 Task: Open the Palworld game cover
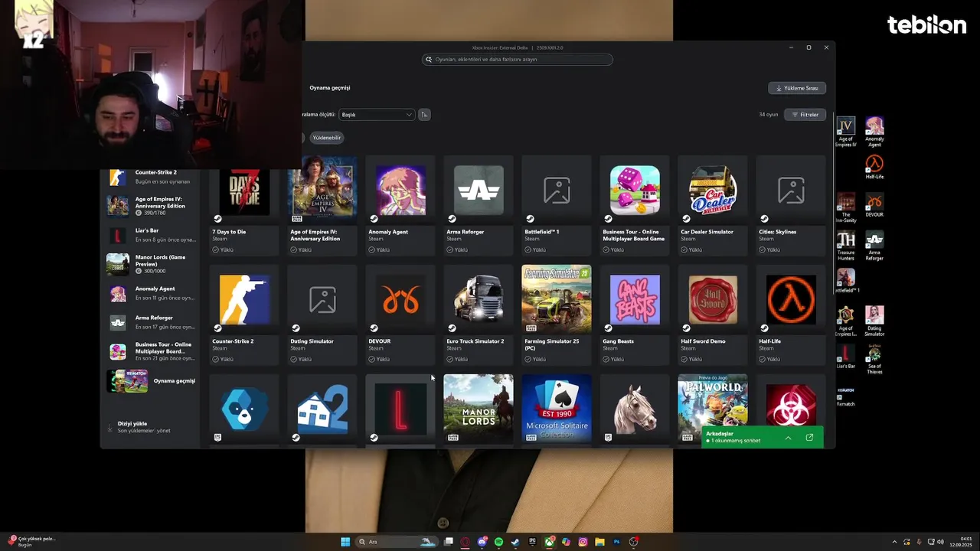click(x=713, y=400)
